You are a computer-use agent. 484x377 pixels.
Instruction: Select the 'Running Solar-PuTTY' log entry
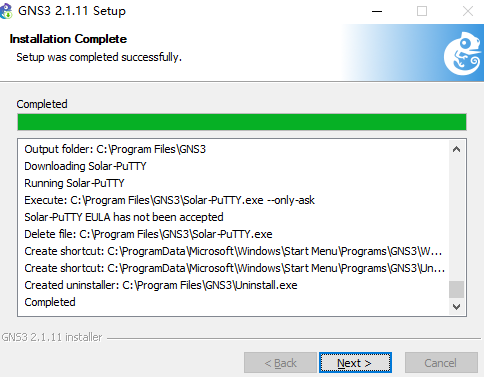tap(74, 183)
